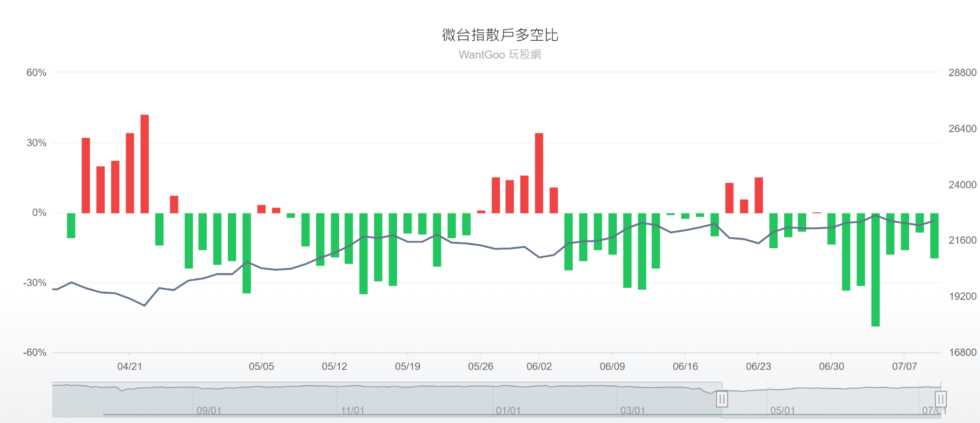
Task: Click the 01/01 marker in the navigator
Action: (x=508, y=411)
